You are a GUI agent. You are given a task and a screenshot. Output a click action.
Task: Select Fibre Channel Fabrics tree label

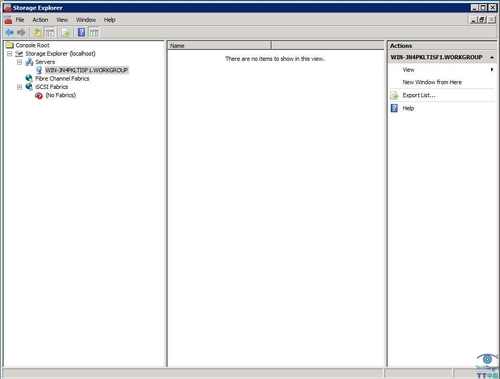click(62, 78)
